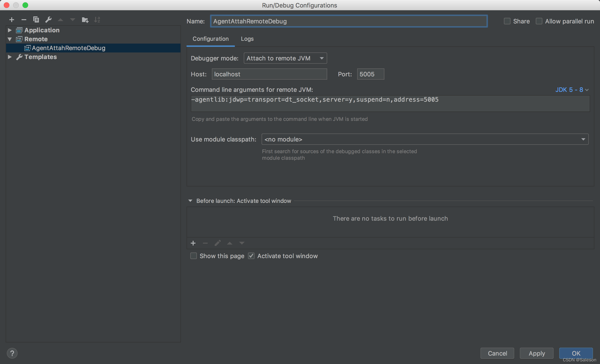Viewport: 600px width, 364px height.
Task: Expand the Application tree node
Action: click(x=10, y=30)
